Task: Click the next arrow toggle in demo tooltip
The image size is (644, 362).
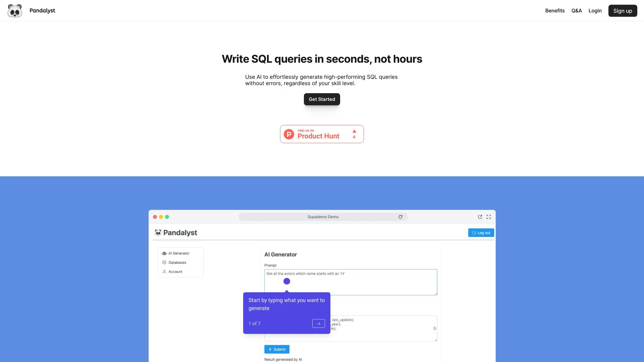Action: [318, 323]
